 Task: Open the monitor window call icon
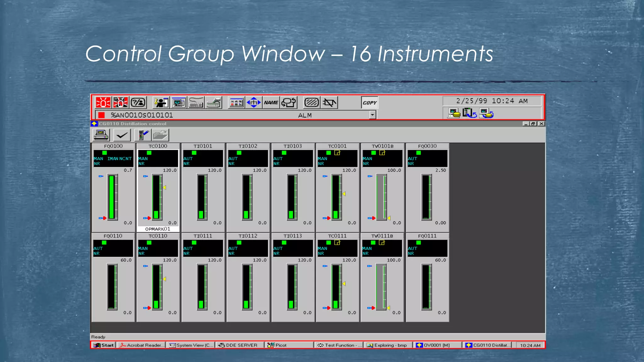coord(179,102)
